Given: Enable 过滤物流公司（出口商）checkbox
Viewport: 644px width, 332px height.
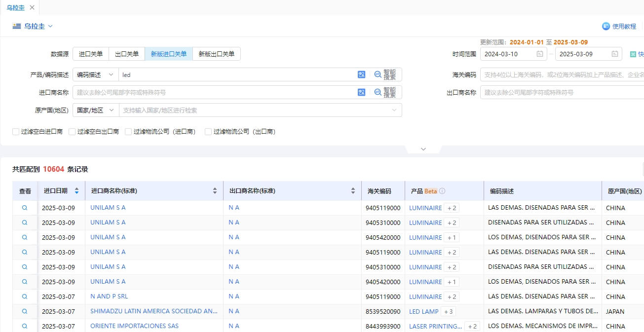Looking at the screenshot, I should pos(208,132).
